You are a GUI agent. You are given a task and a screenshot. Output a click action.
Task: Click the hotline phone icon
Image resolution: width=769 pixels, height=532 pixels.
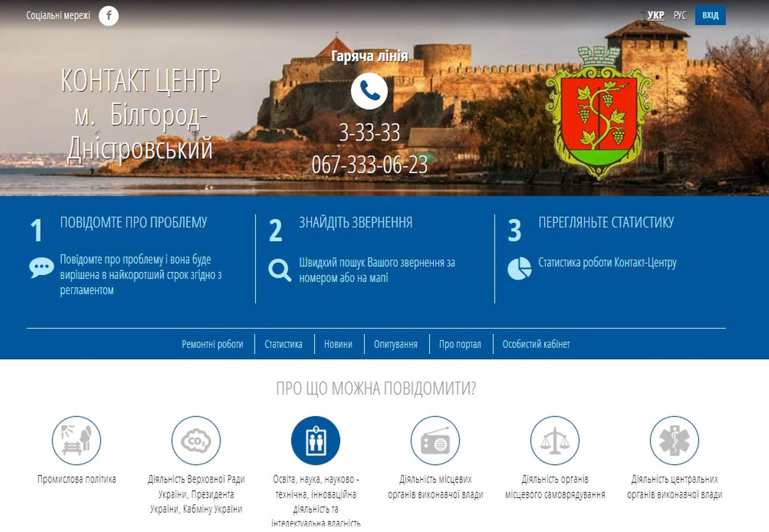[x=369, y=91]
